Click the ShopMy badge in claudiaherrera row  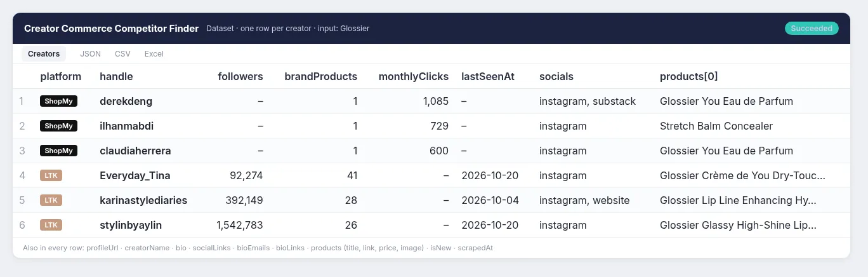(x=58, y=151)
